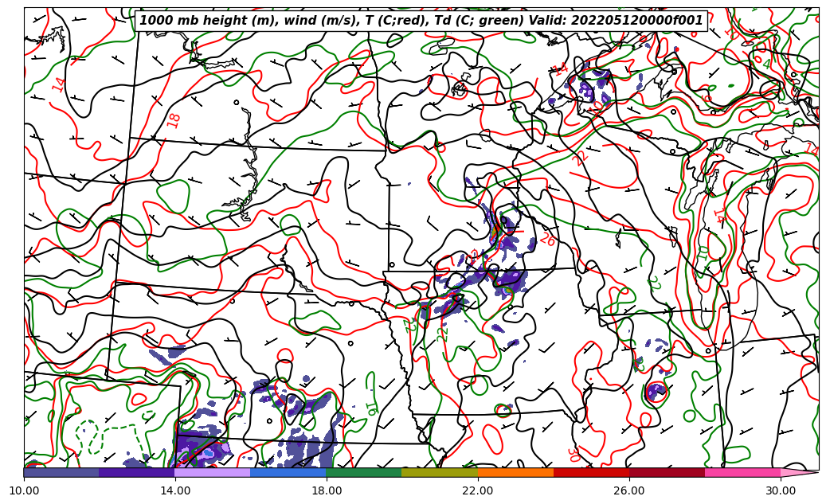Click the 10.00 colorbar tick label
This screenshot has height=504, width=826.
24,490
